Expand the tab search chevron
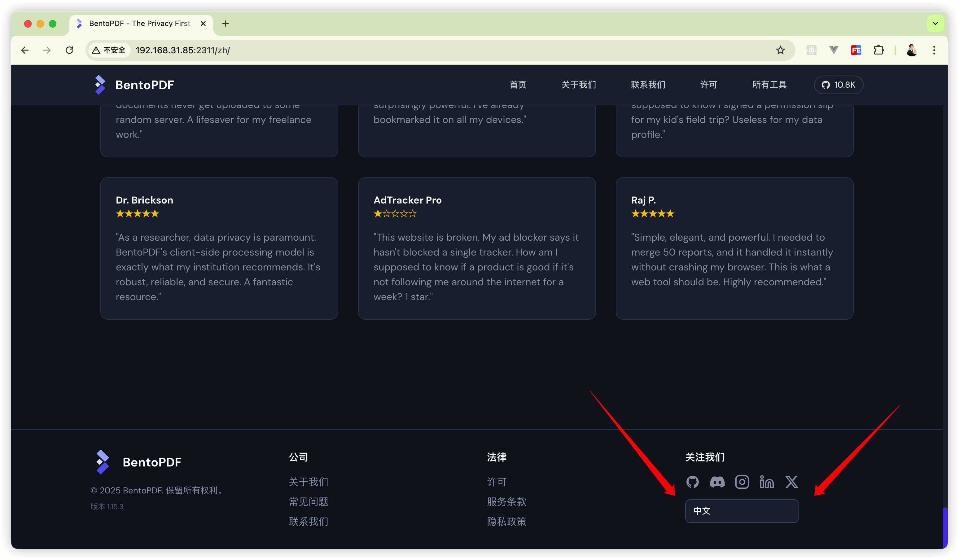The width and height of the screenshot is (959, 560). 935,24
